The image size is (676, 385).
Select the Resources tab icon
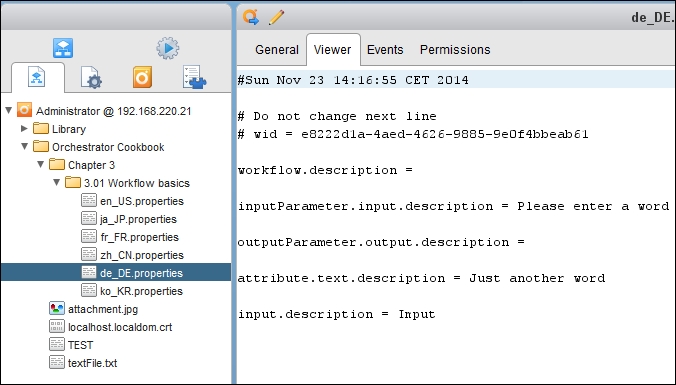click(x=37, y=77)
